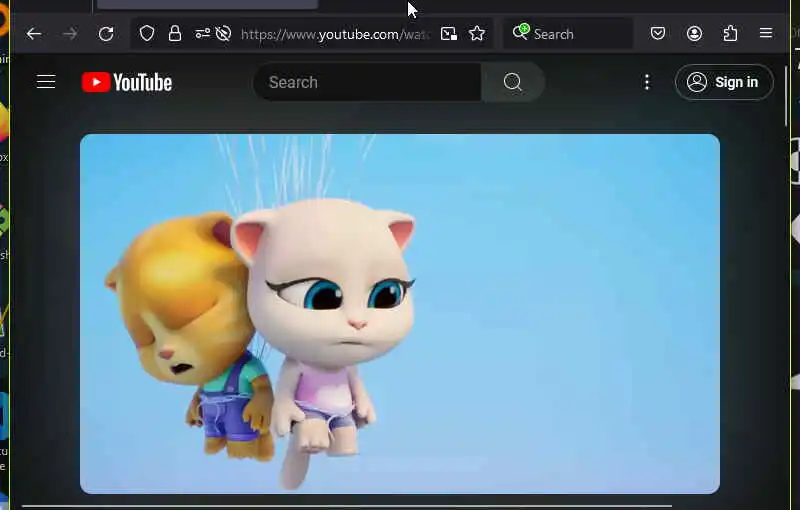
Task: Click the search engine magnifier icon
Action: click(520, 33)
